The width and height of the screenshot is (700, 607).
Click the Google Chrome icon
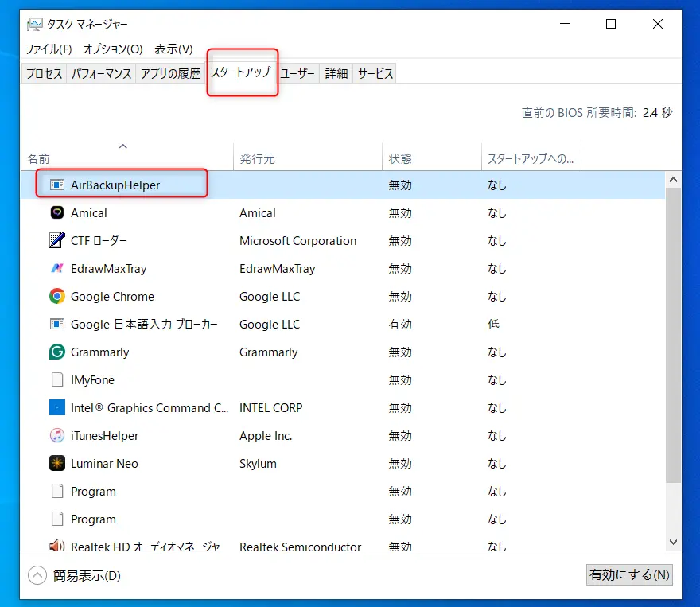57,296
